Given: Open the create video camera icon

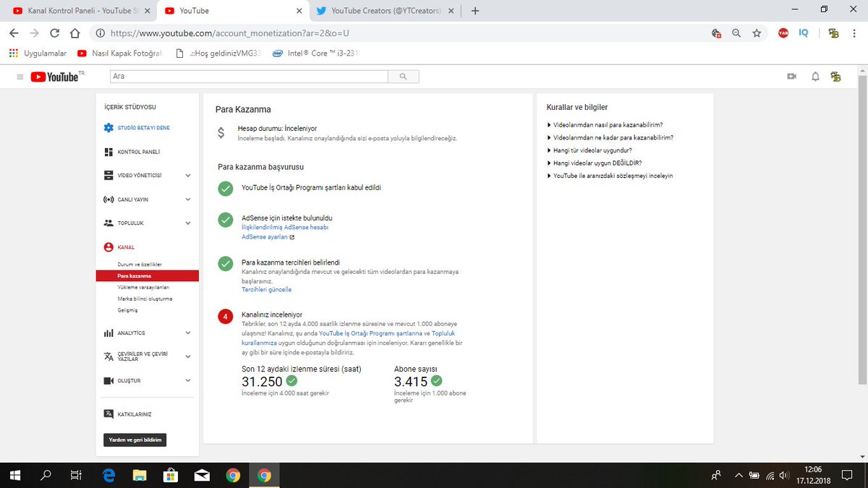Looking at the screenshot, I should 791,77.
